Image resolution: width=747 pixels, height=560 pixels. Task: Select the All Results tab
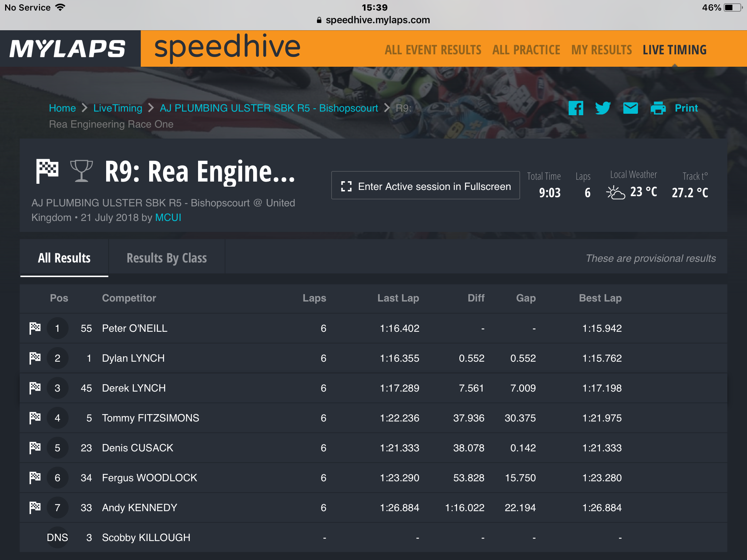[x=64, y=258]
